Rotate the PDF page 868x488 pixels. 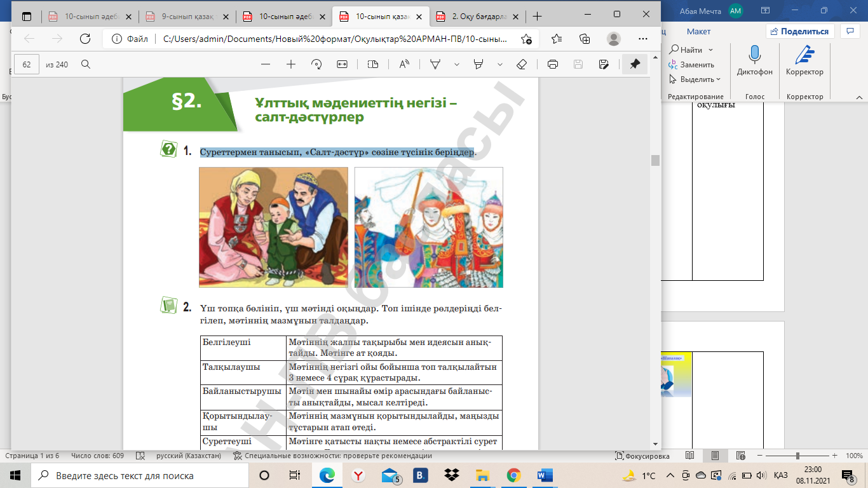click(x=316, y=64)
